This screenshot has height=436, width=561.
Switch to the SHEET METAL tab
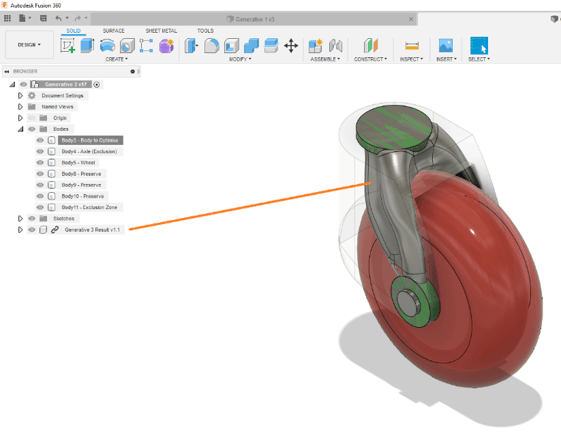click(161, 31)
